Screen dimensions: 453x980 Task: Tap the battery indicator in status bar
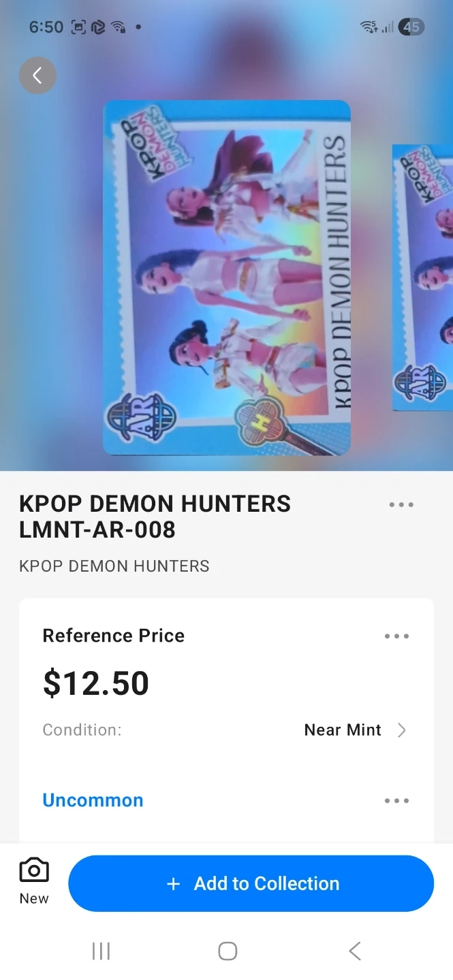coord(411,27)
